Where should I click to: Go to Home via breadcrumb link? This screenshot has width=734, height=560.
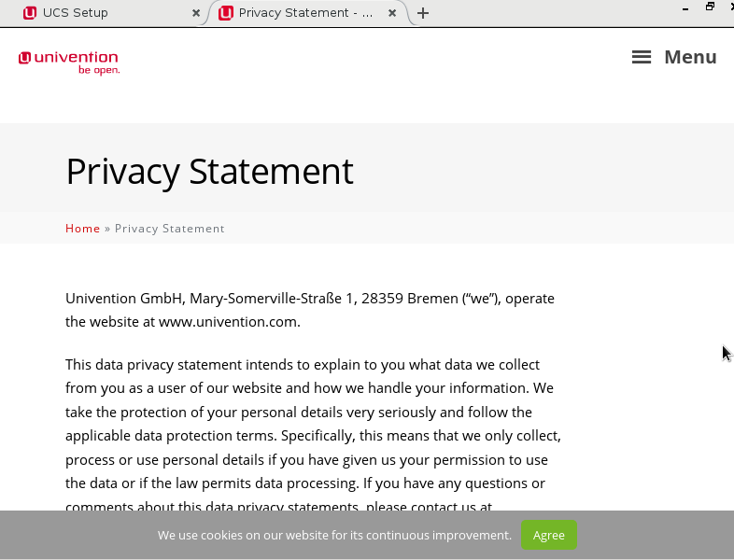tap(82, 229)
